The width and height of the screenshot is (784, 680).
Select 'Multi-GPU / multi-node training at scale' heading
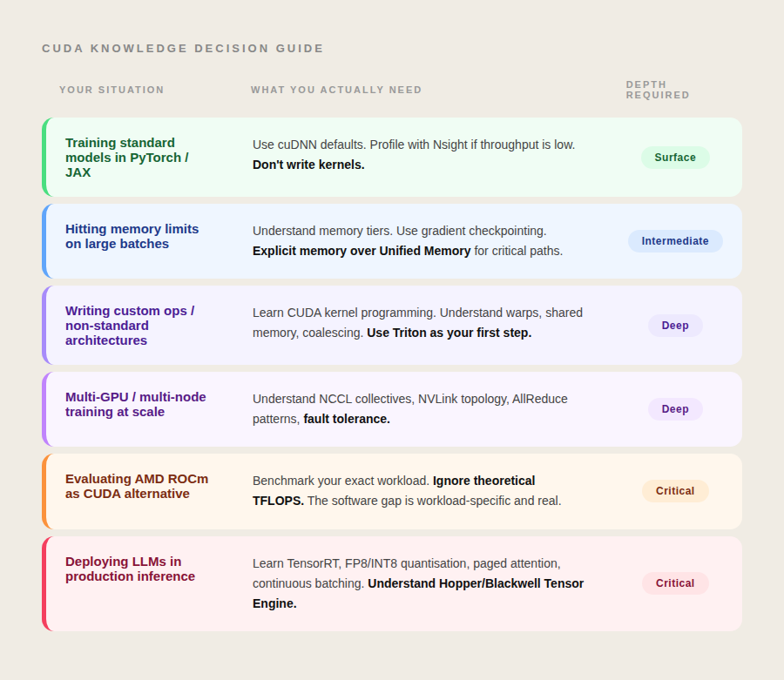point(136,404)
